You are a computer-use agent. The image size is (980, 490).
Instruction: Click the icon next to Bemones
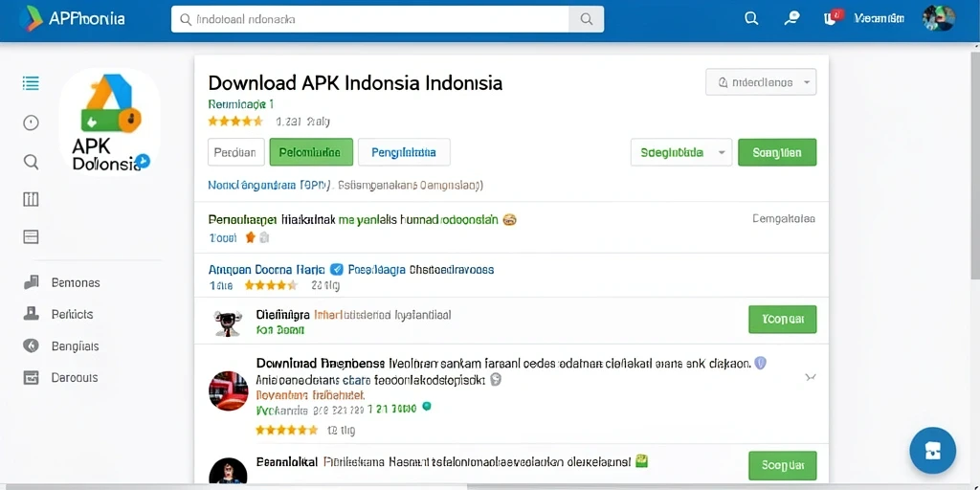coord(31,282)
